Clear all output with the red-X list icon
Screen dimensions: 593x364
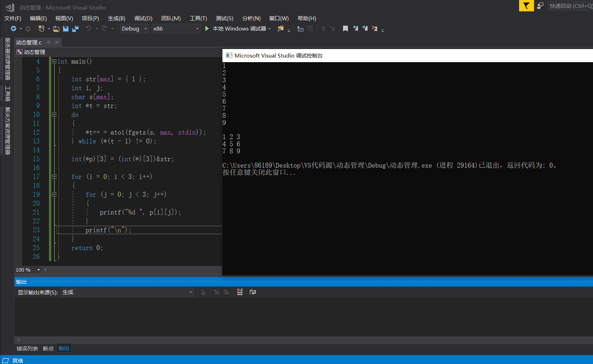click(240, 292)
